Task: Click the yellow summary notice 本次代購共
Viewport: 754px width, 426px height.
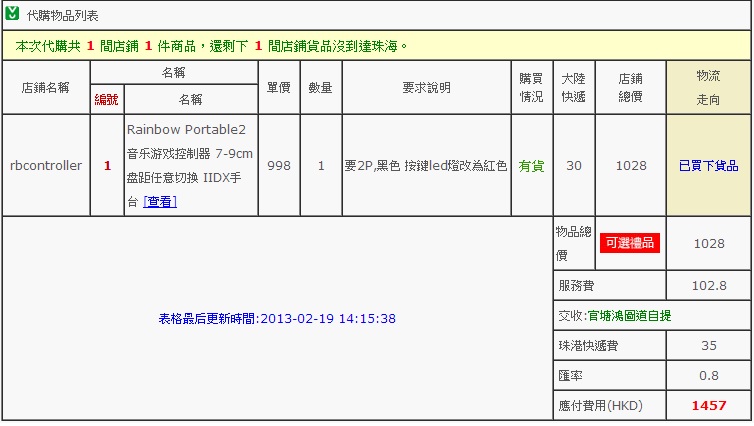Action: click(x=212, y=46)
